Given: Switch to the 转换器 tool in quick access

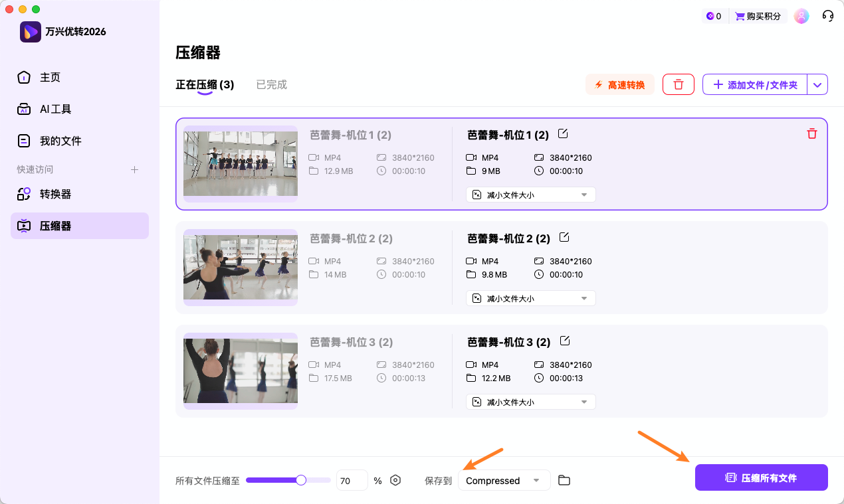Looking at the screenshot, I should [55, 194].
